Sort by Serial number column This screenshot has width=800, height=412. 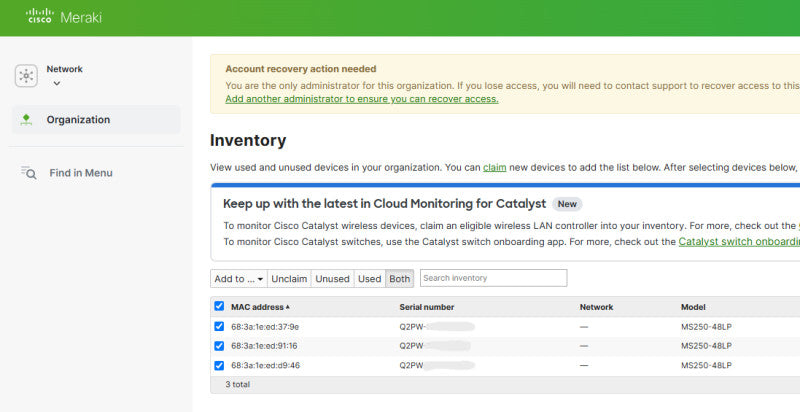click(x=427, y=307)
